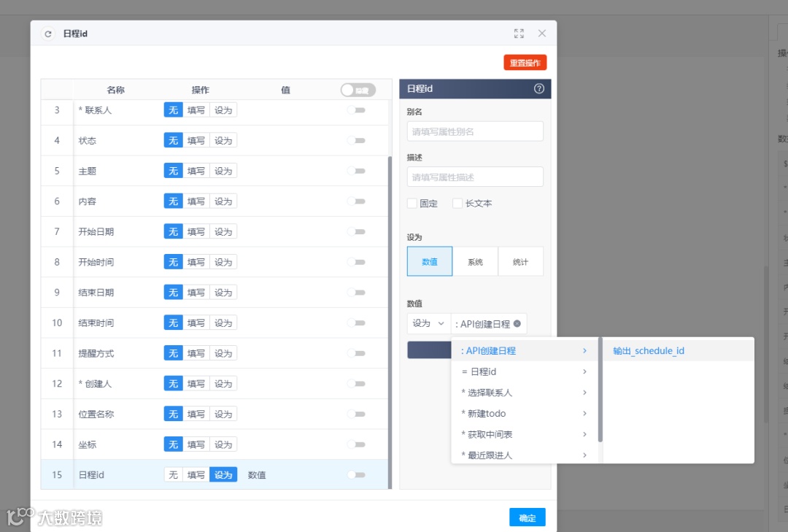788x532 pixels.
Task: Click row number 10 cell
Action: [57, 323]
